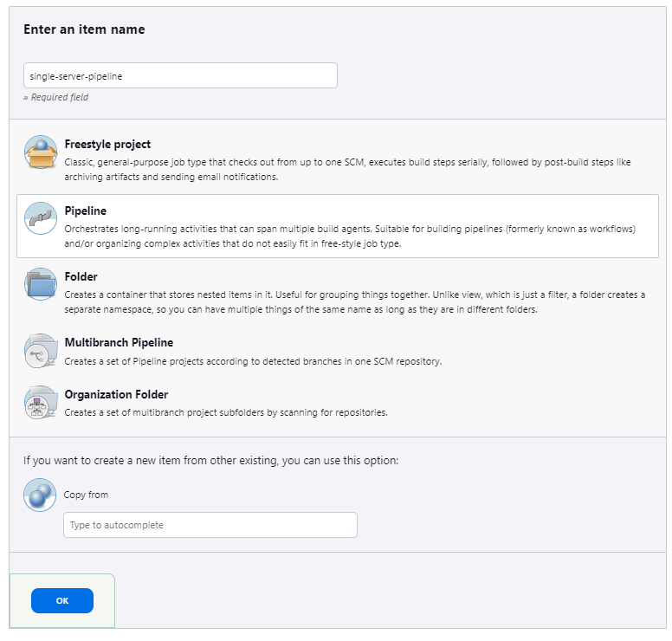Choose the Pipeline item type heading
672x641 pixels.
pos(85,210)
